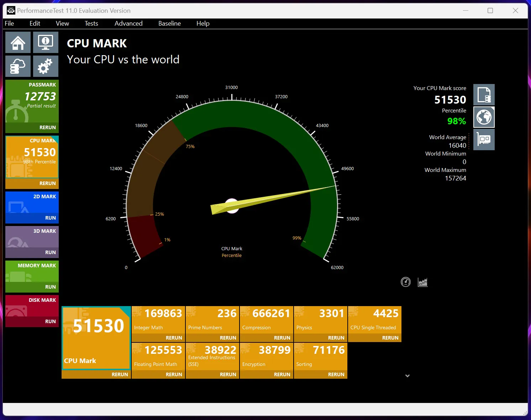Select the CPU Mark 51530 sidebar tile
Image resolution: width=531 pixels, height=420 pixels.
tap(32, 157)
